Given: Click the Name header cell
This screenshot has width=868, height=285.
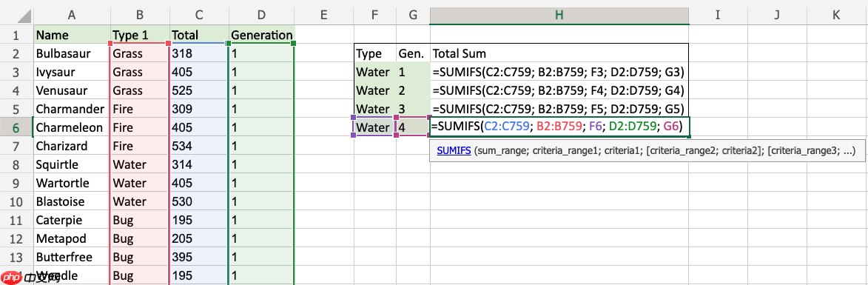Looking at the screenshot, I should coord(72,35).
